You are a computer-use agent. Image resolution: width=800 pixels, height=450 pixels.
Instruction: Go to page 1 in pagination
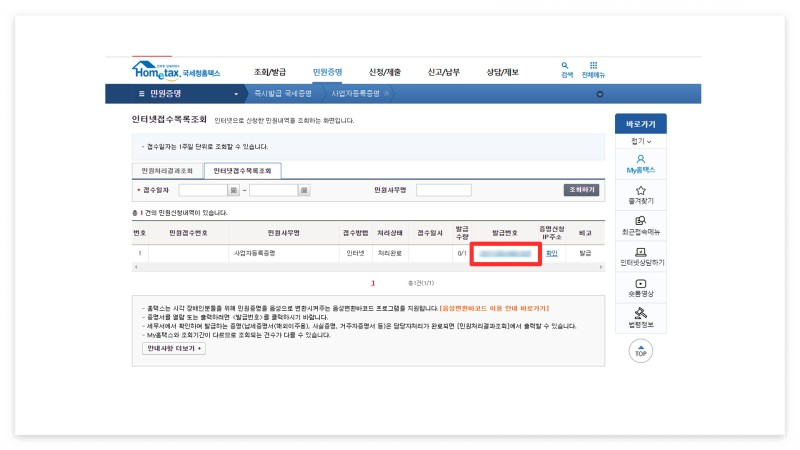(373, 283)
